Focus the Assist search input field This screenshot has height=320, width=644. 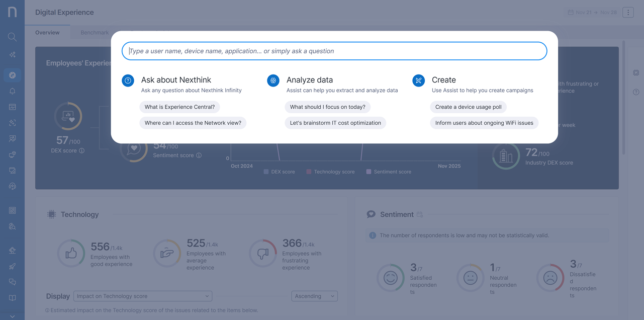(x=334, y=51)
